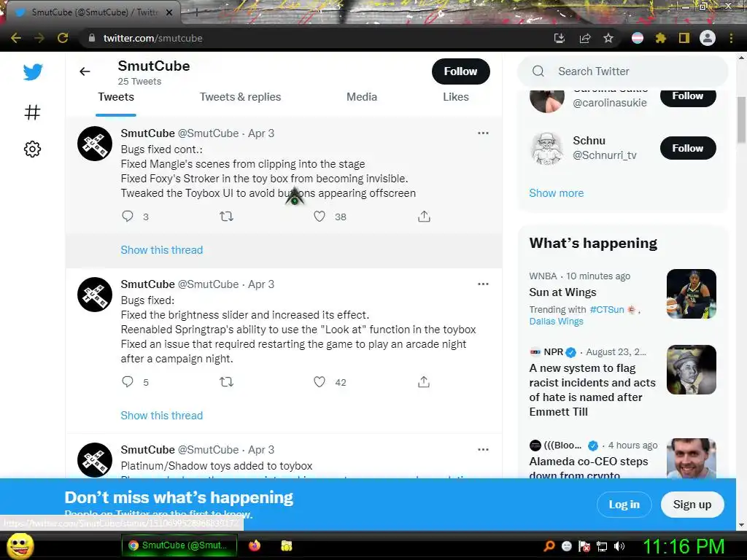Open the smiley start button on taskbar
The width and height of the screenshot is (747, 560).
tap(20, 545)
